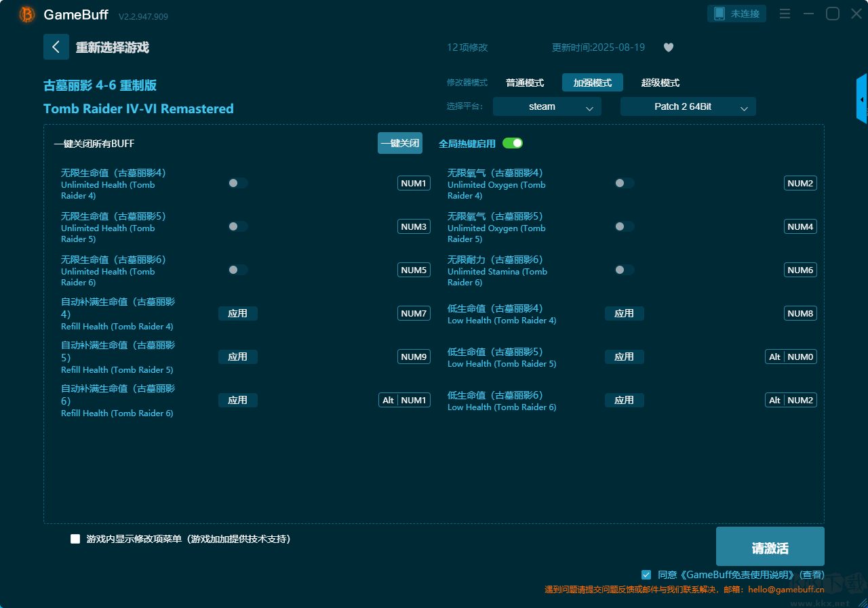Disable the global hotkey toggle
The image size is (868, 608).
[x=513, y=143]
